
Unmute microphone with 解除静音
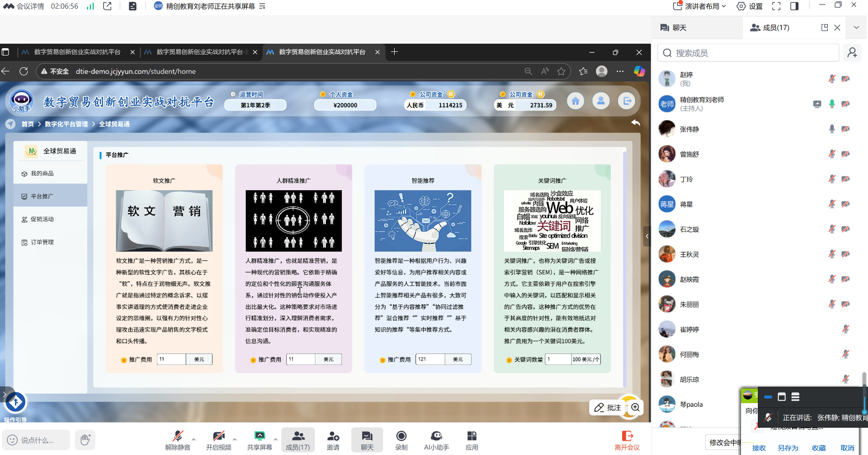click(x=178, y=440)
